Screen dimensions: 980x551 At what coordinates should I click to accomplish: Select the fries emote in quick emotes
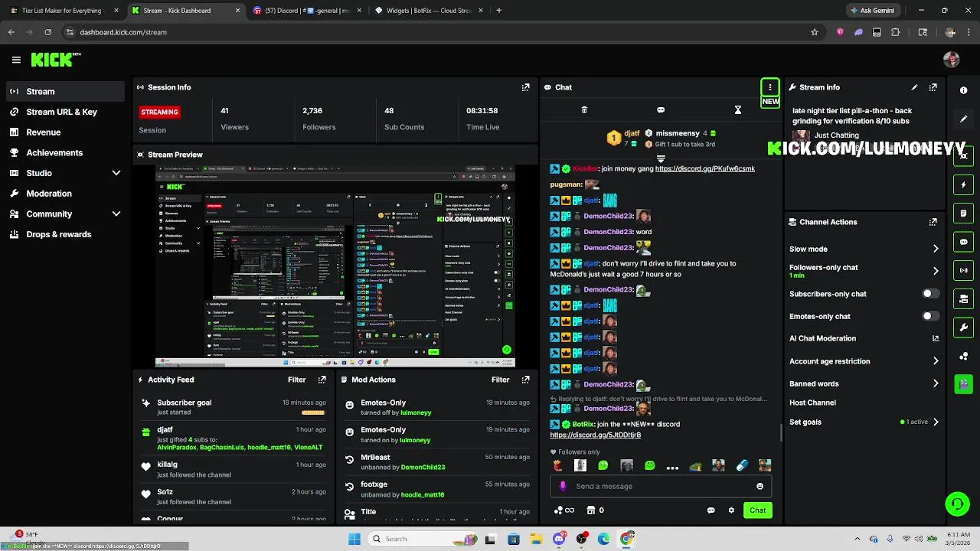pos(557,465)
